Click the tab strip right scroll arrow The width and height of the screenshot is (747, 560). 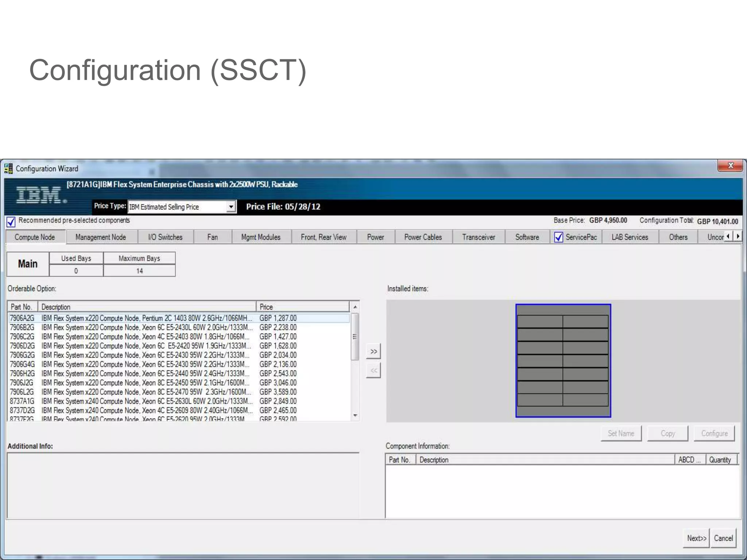click(x=738, y=236)
